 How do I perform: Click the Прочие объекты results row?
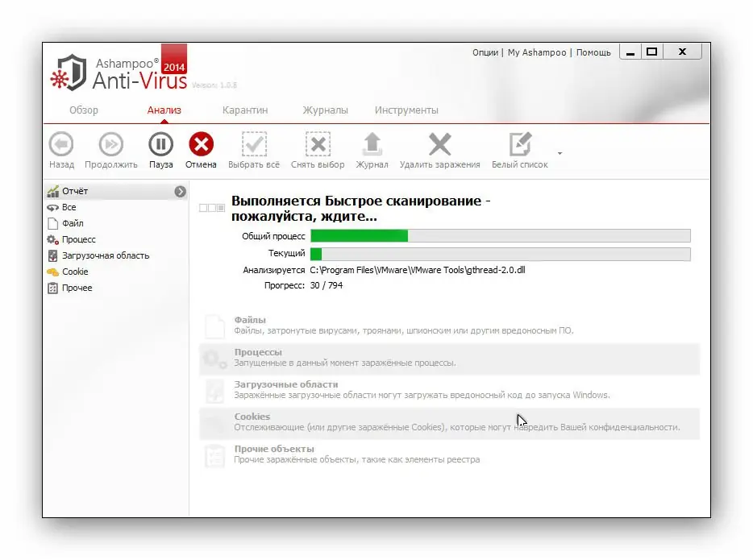click(x=450, y=454)
